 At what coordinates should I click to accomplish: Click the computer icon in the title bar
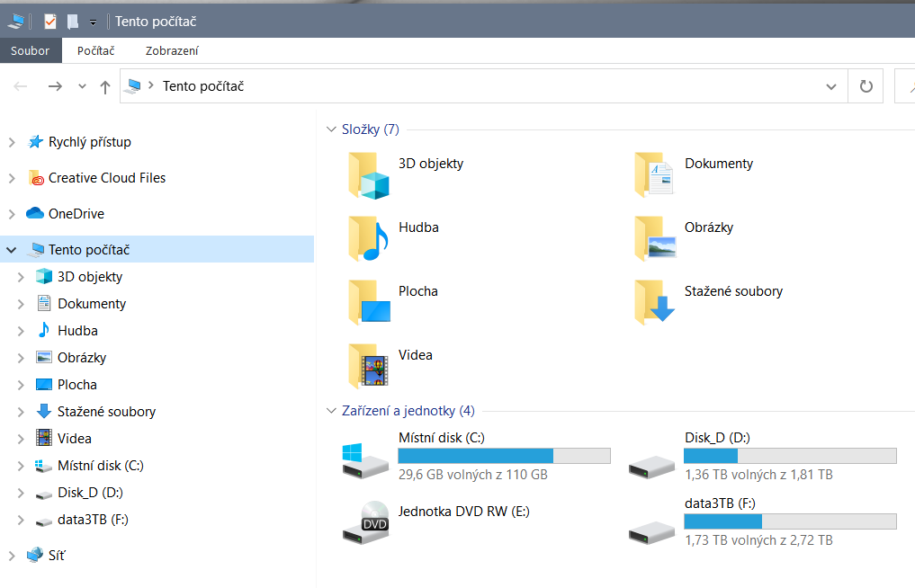tap(16, 22)
